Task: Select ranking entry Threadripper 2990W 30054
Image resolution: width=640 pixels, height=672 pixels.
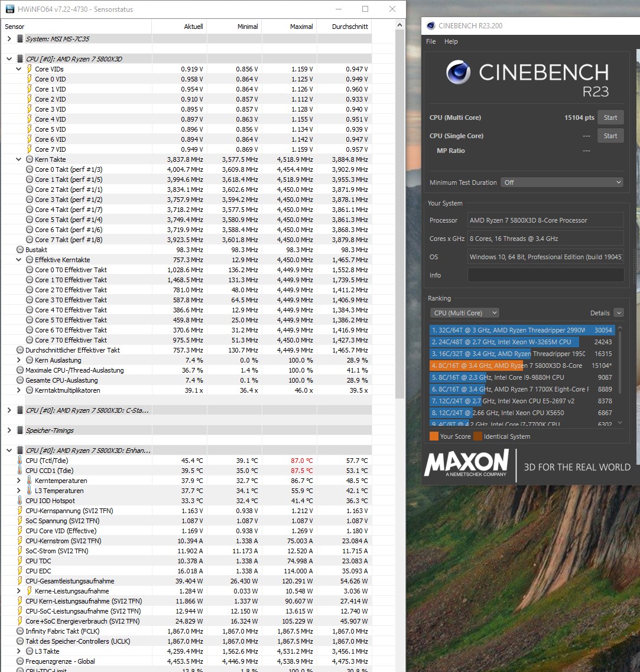Action: (522, 330)
